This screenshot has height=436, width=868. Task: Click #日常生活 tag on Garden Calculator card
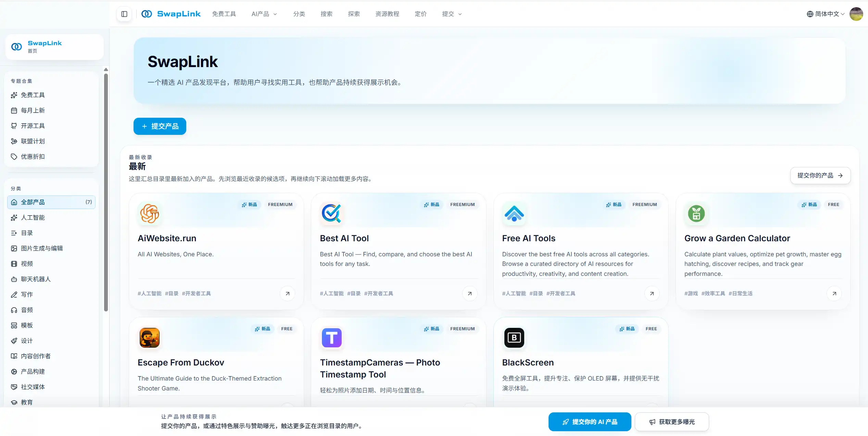point(740,294)
